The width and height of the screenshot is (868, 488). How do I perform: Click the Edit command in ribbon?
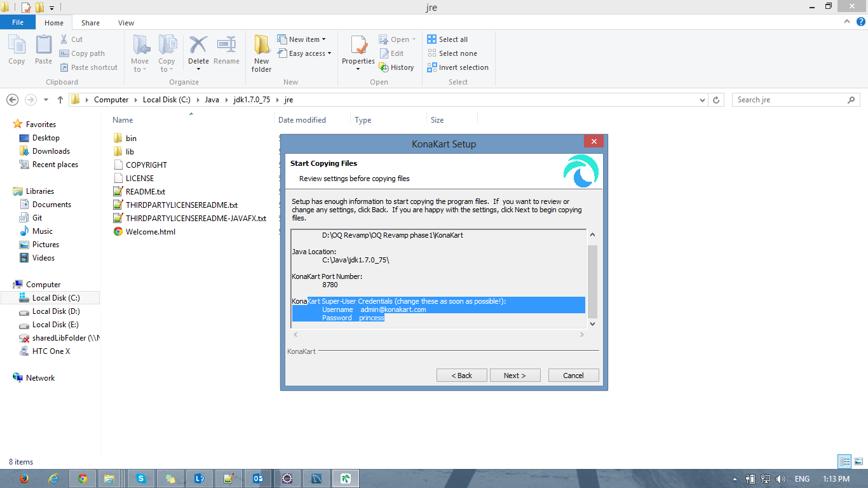point(391,53)
